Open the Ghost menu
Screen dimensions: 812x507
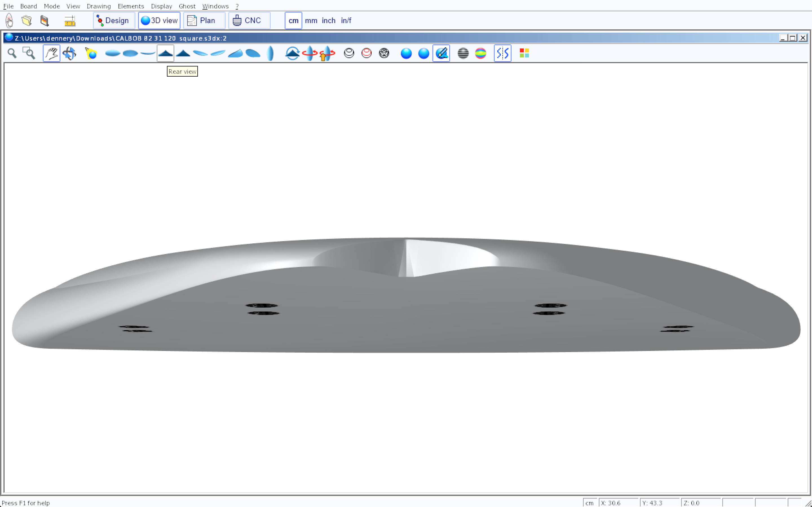[x=187, y=6]
